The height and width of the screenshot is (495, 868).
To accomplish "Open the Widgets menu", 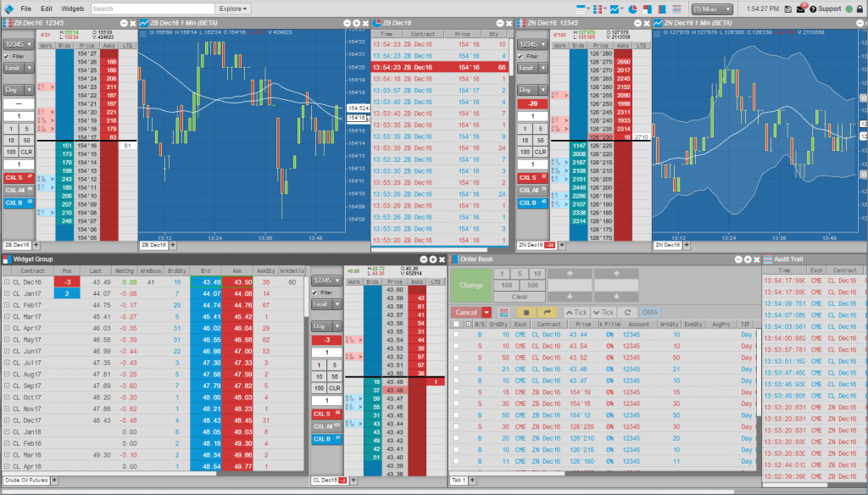I will pyautogui.click(x=72, y=8).
